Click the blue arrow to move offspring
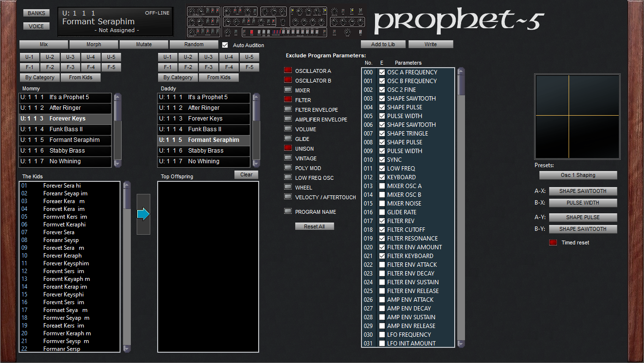This screenshot has height=363, width=644. 143,214
